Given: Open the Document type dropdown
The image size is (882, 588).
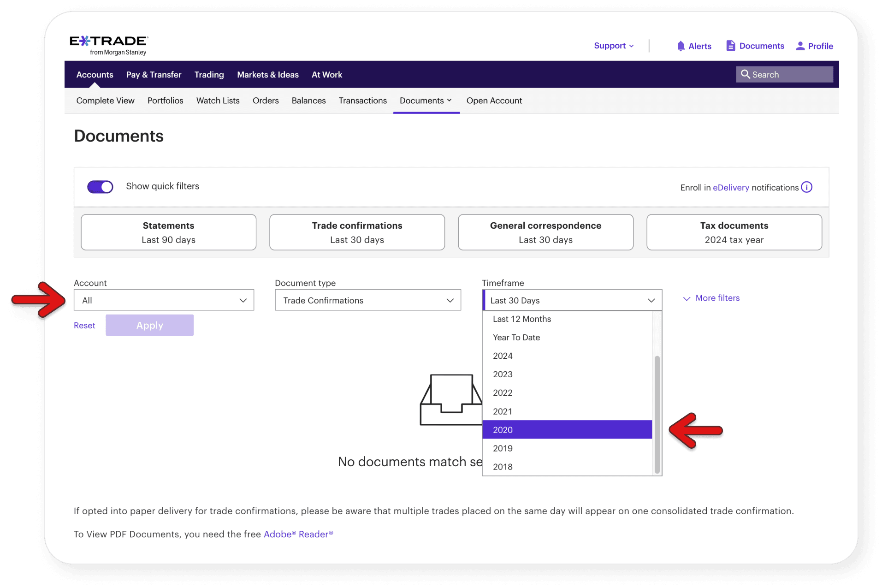Looking at the screenshot, I should click(x=368, y=300).
